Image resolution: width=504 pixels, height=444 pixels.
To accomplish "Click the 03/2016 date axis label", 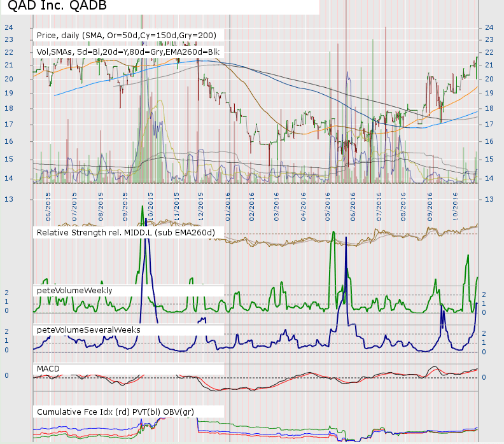I will (x=276, y=207).
